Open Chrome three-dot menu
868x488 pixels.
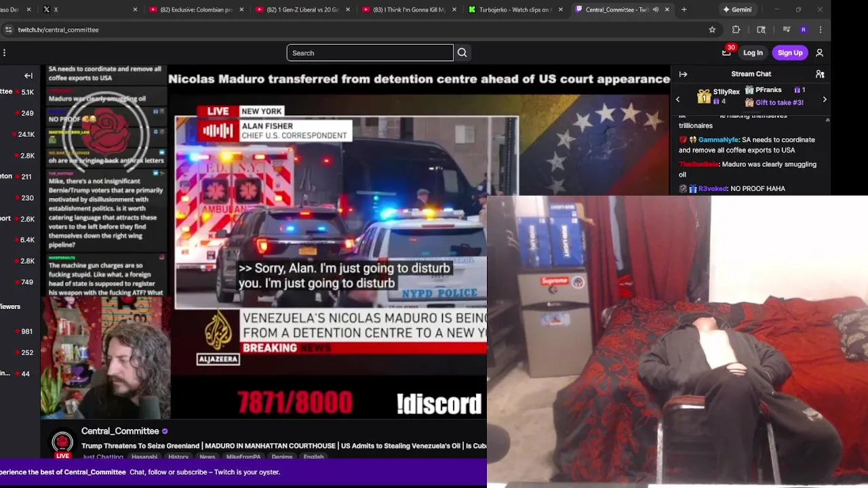tap(821, 30)
